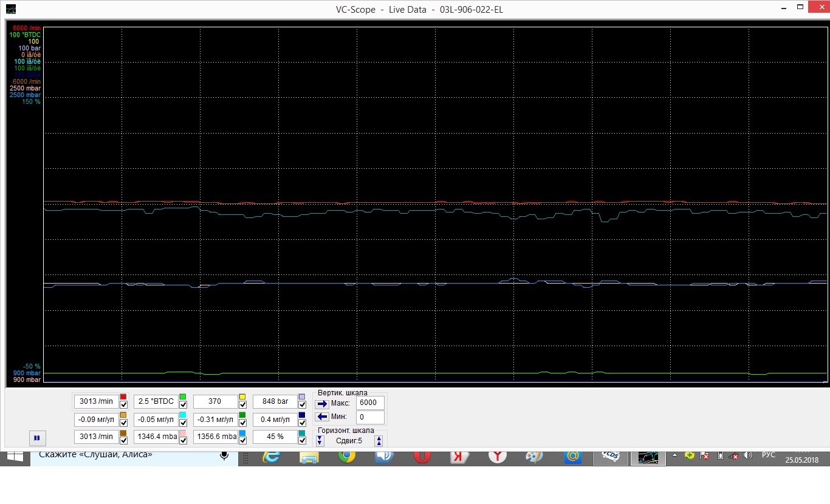Toggle the 45 % channel checkbox
The height and width of the screenshot is (504, 830).
point(302,440)
